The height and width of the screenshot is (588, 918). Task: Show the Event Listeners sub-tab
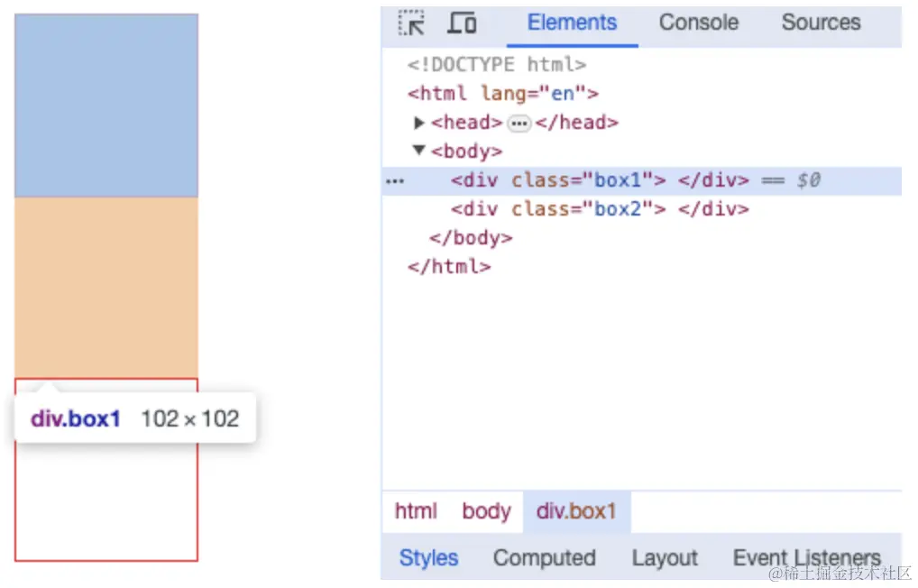(806, 558)
